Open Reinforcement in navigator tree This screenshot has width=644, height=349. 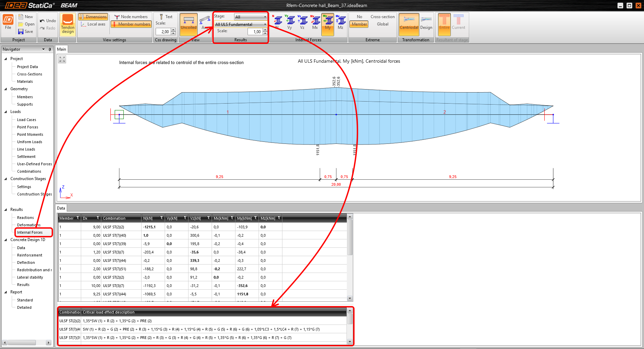click(30, 255)
